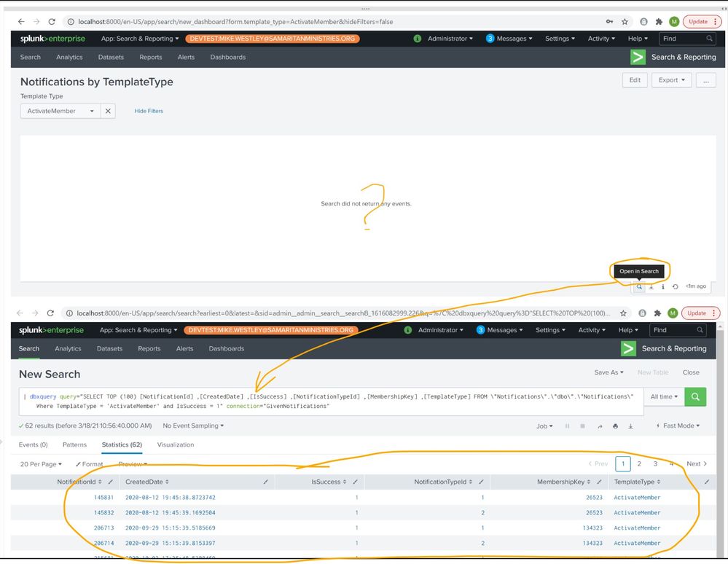The width and height of the screenshot is (728, 564).
Task: Switch to the Visualization tab
Action: tap(175, 444)
